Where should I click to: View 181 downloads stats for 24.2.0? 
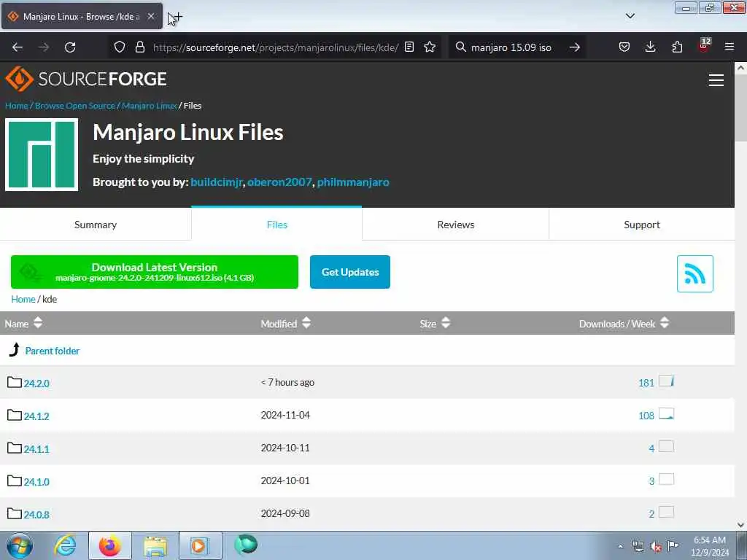point(646,383)
